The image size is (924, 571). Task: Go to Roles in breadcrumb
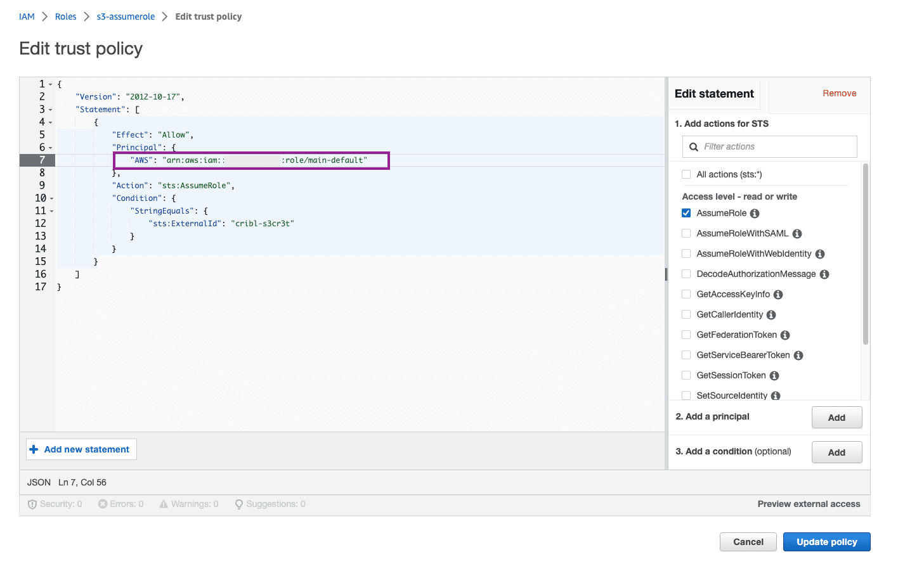click(65, 16)
